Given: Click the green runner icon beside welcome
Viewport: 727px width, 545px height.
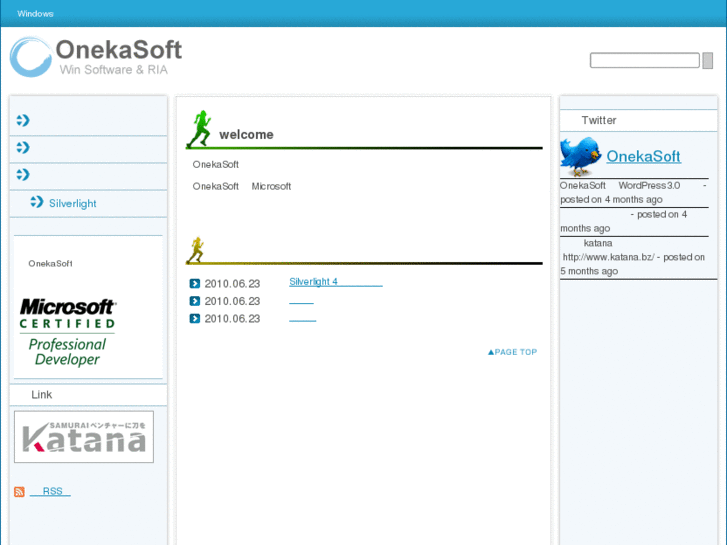Looking at the screenshot, I should click(199, 129).
